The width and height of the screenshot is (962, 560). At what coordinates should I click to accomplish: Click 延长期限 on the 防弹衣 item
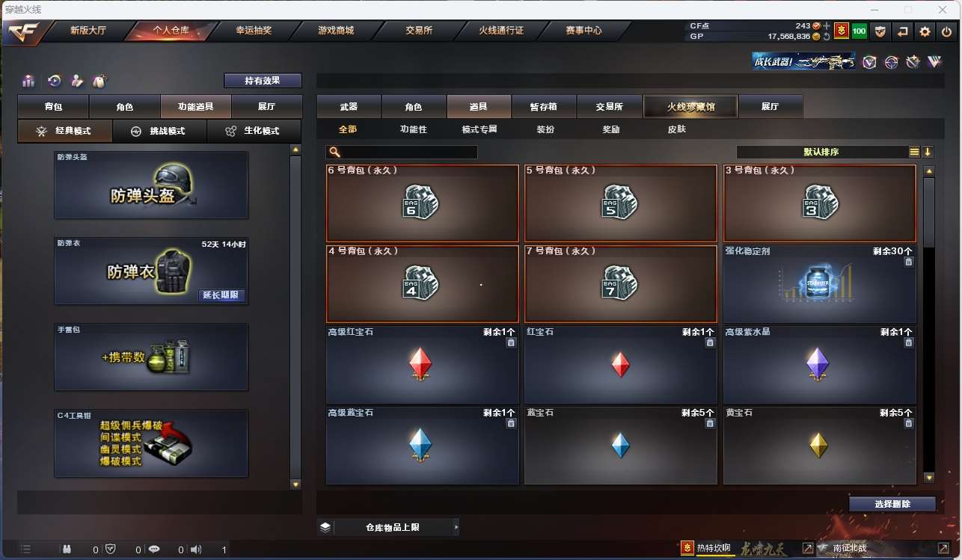pyautogui.click(x=221, y=295)
